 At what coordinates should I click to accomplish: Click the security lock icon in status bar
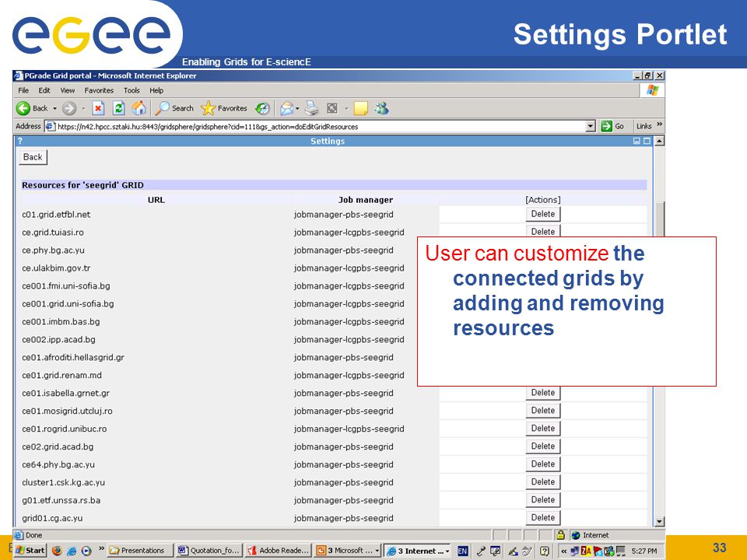click(561, 535)
